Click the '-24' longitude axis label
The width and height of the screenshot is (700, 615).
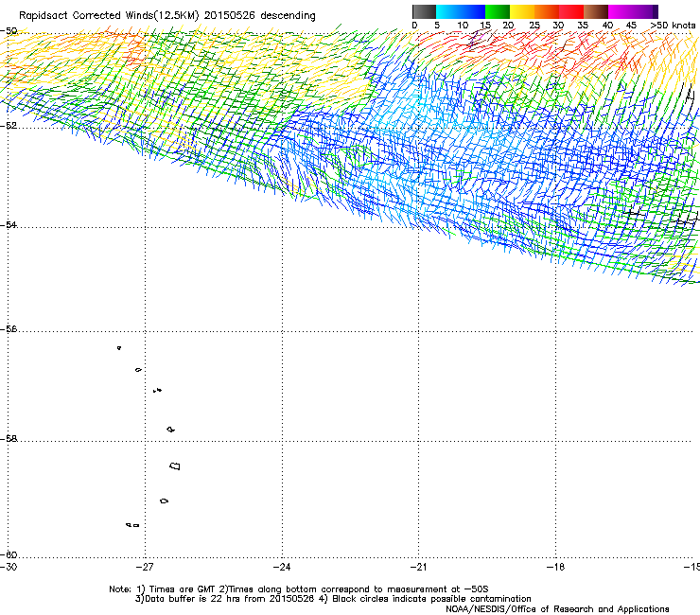(282, 567)
